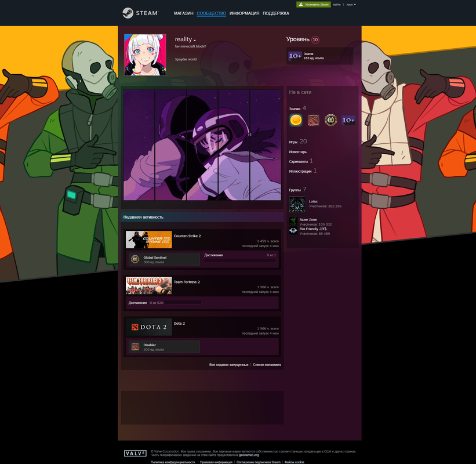Select the '1 459 ч. всего' playtime text
The width and height of the screenshot is (476, 464).
click(x=268, y=241)
